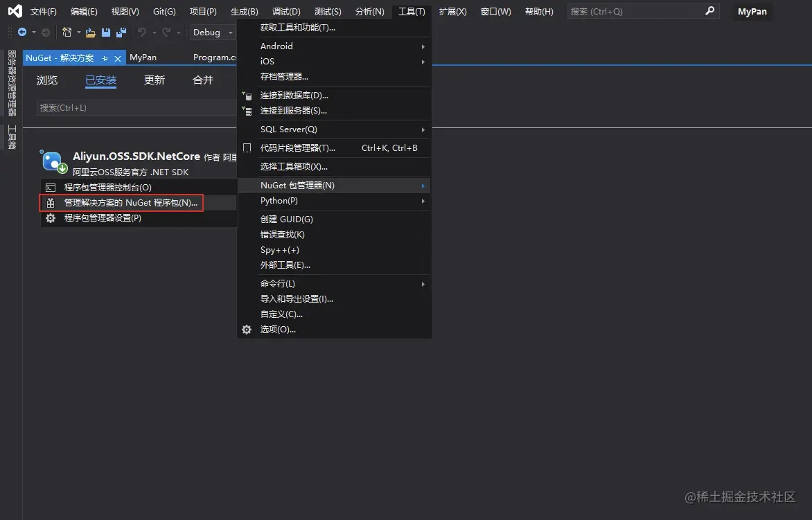Pin the NuGet solution tab
This screenshot has width=812, height=520.
[105, 58]
